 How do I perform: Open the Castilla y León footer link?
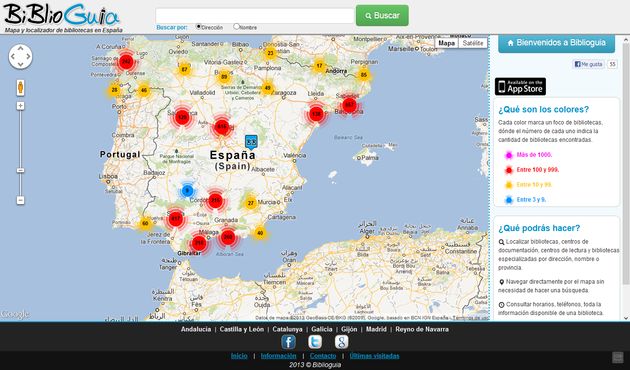pos(242,329)
